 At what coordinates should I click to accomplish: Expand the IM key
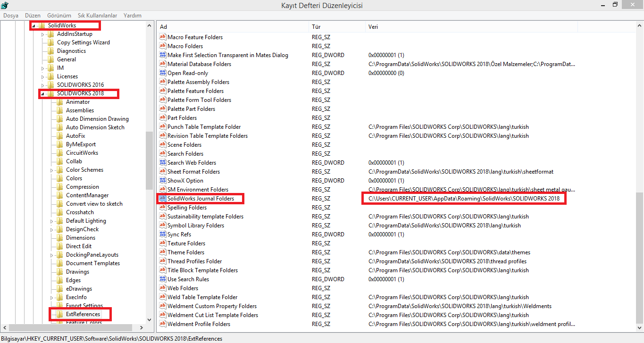(x=43, y=68)
